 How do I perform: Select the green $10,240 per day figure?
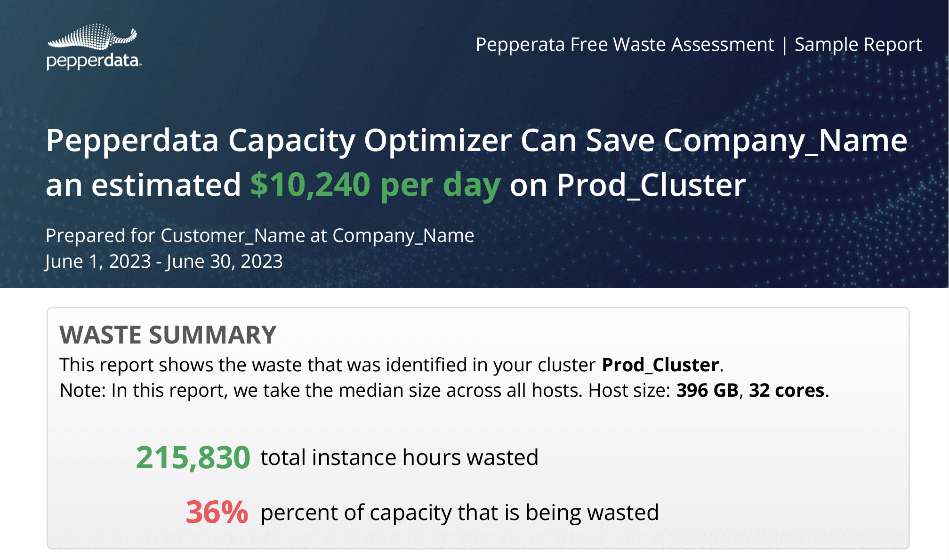click(375, 185)
